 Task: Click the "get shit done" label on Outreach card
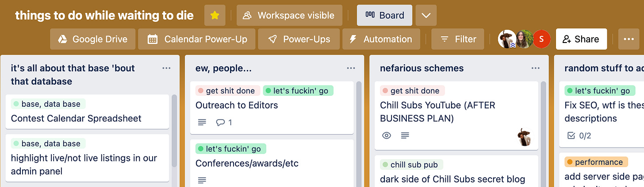(227, 91)
